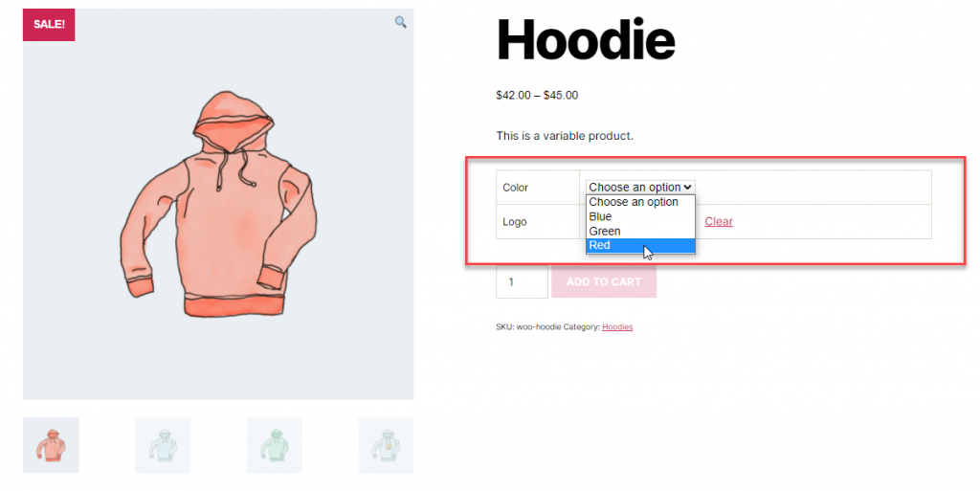The height and width of the screenshot is (491, 980).
Task: Click the SALE! badge
Action: (x=49, y=25)
